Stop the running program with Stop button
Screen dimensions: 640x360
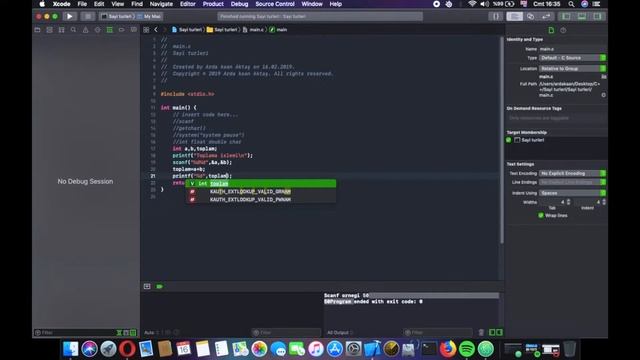[x=87, y=16]
